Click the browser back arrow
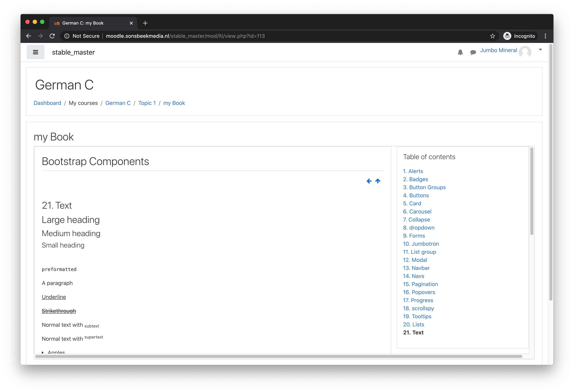The image size is (574, 392). [29, 36]
